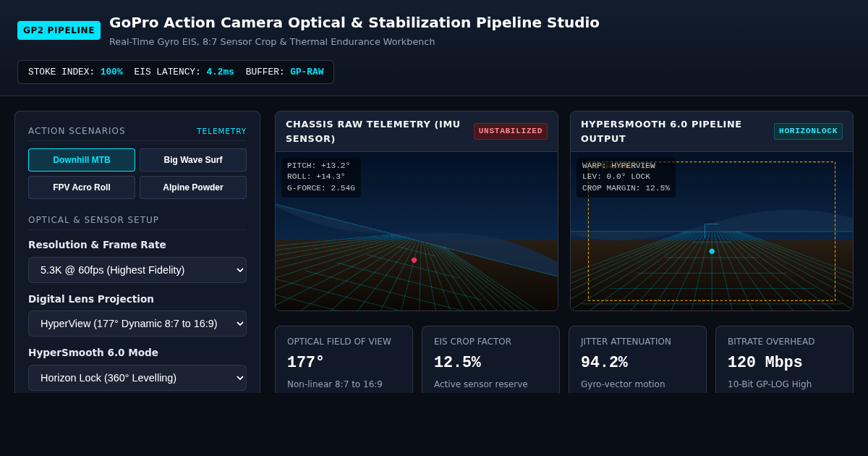Open the Resolution & Frame Rate dropdown

pyautogui.click(x=137, y=270)
